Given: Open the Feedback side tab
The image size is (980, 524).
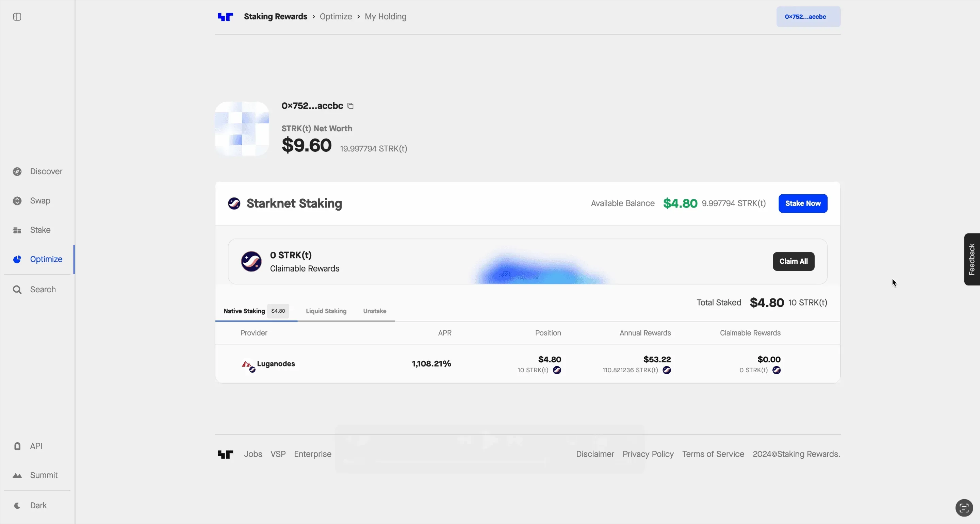Looking at the screenshot, I should tap(971, 259).
